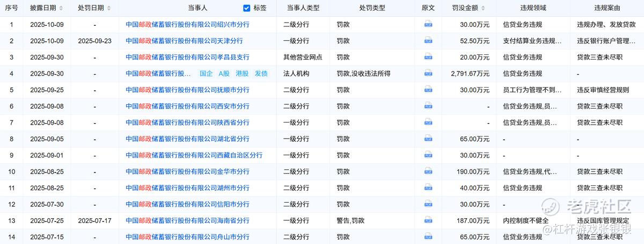Open original file icon for 抚顺市分行 row
Screen dimensions: 644x244
pos(428,90)
